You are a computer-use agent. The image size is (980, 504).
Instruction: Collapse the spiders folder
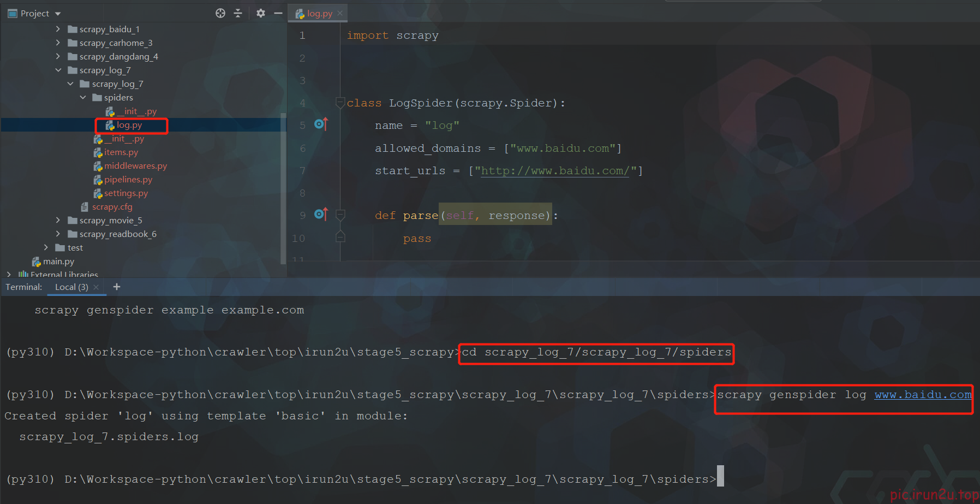point(83,97)
